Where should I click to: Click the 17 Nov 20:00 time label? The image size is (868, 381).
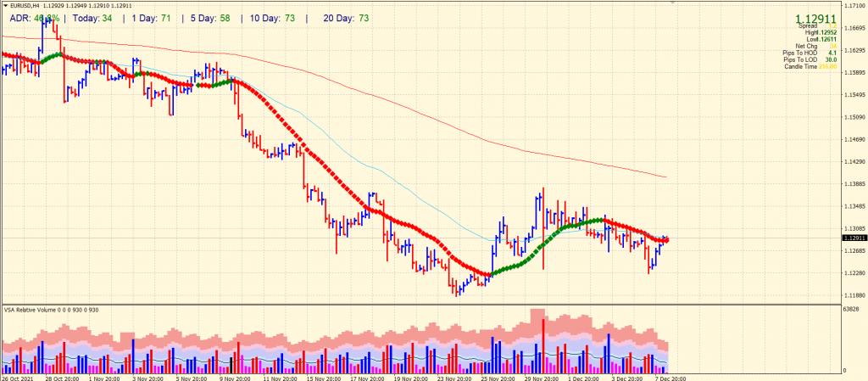pos(366,378)
